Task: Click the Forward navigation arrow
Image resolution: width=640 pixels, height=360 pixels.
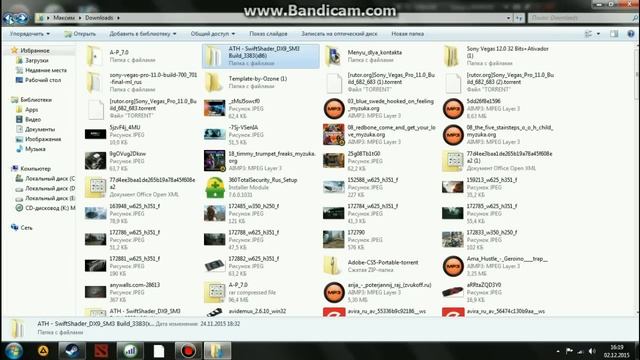Action: (x=22, y=18)
